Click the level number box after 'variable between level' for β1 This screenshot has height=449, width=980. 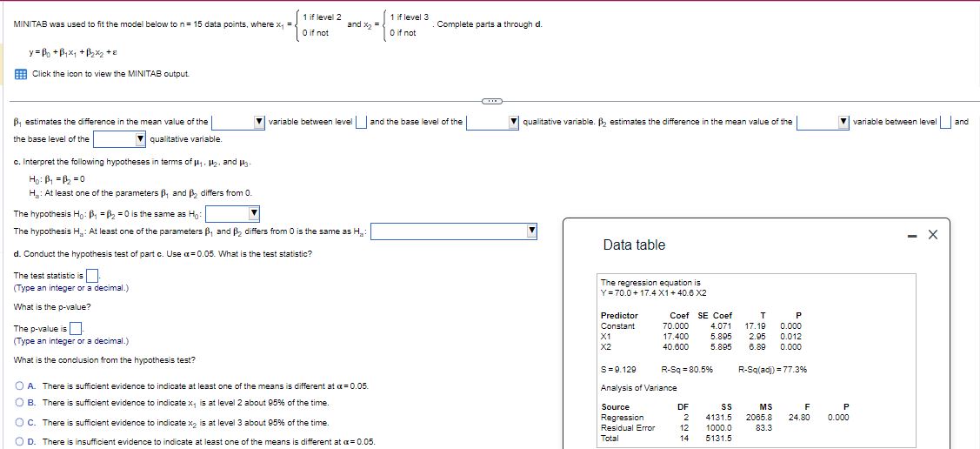[361, 122]
